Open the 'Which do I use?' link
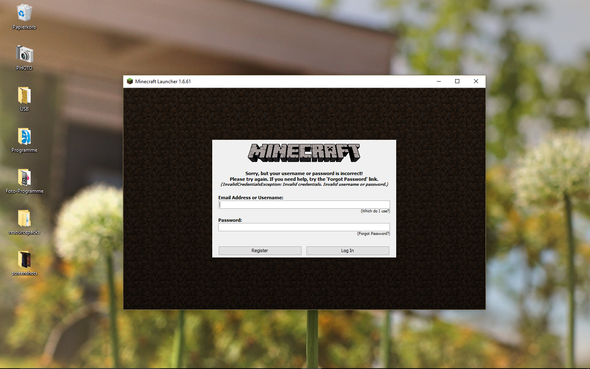 point(375,211)
